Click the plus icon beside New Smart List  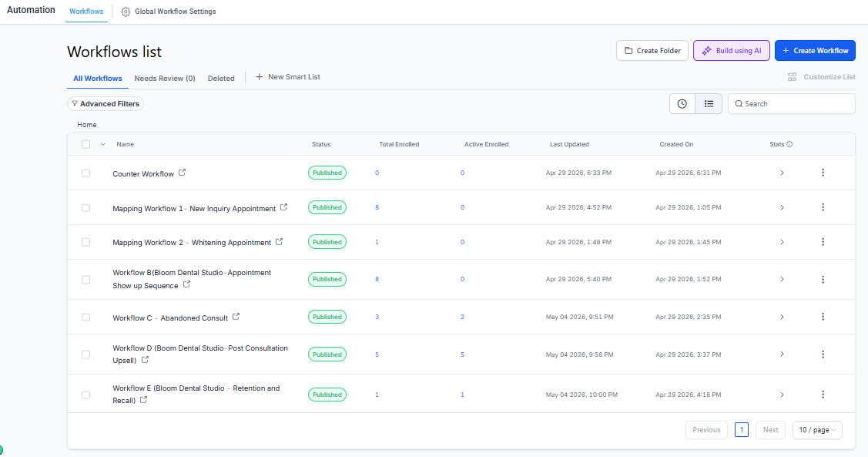[259, 77]
